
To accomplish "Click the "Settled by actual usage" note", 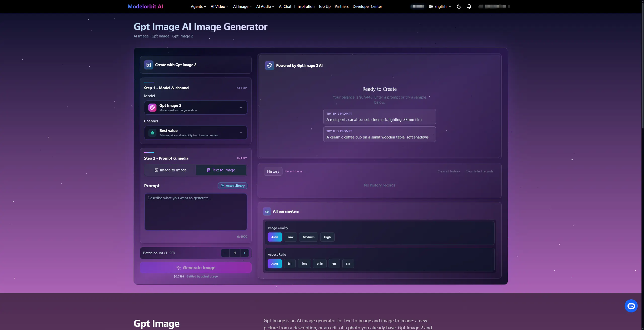I will point(202,276).
